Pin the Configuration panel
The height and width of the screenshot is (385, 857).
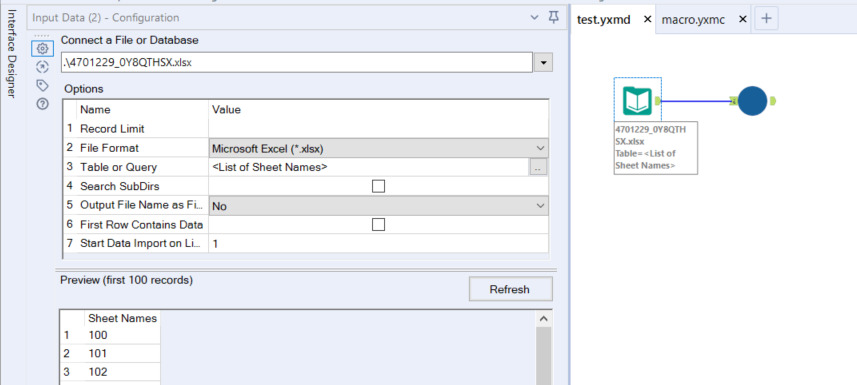554,18
